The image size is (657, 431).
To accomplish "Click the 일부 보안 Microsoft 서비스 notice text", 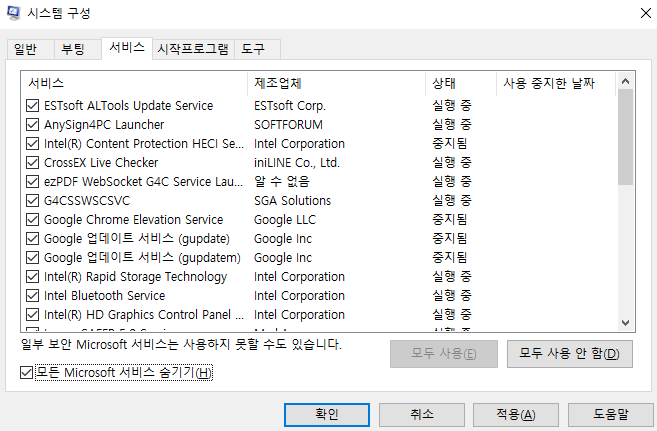I will (181, 345).
